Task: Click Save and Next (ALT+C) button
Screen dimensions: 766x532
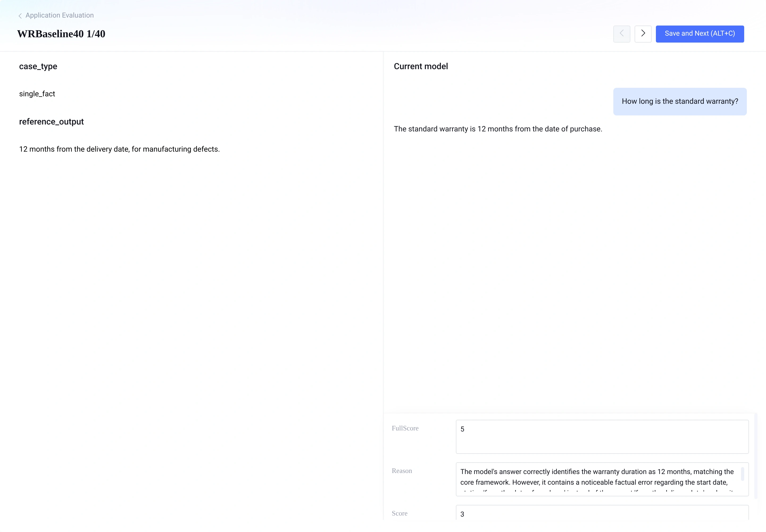Action: [700, 34]
